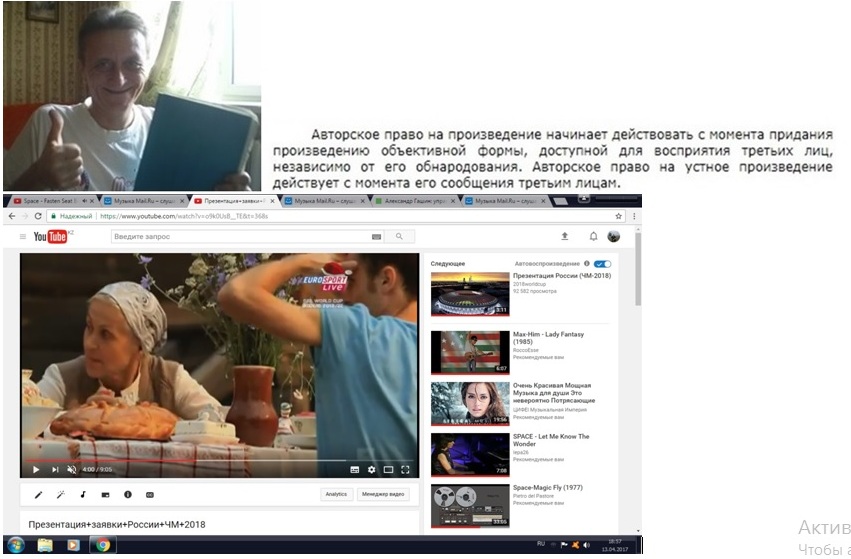Image resolution: width=851 pixels, height=559 pixels.
Task: Show autoplay info icon
Action: (x=586, y=263)
